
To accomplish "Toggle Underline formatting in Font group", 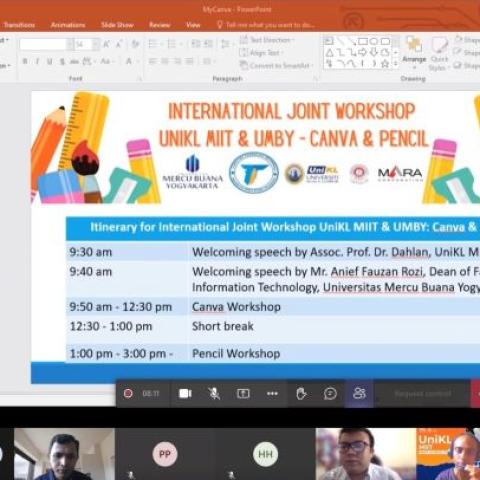I will (x=49, y=62).
